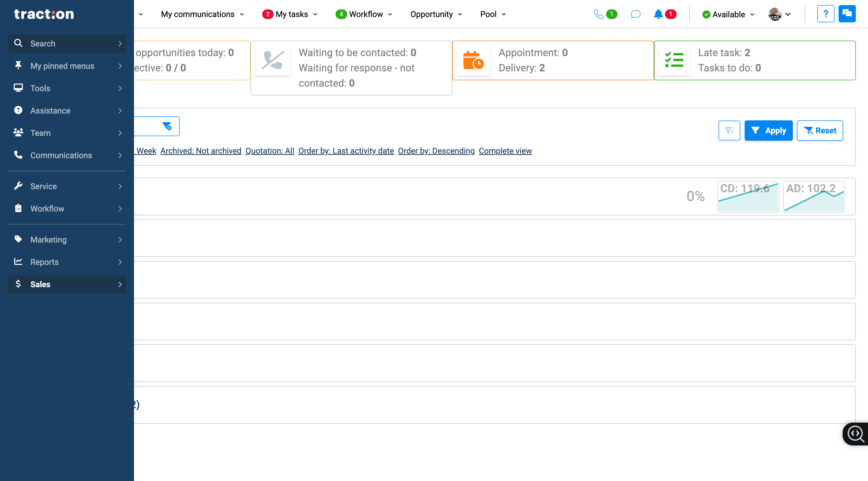Screen dimensions: 868x481
Task: Expand the Team sidebar menu
Action: 67,133
